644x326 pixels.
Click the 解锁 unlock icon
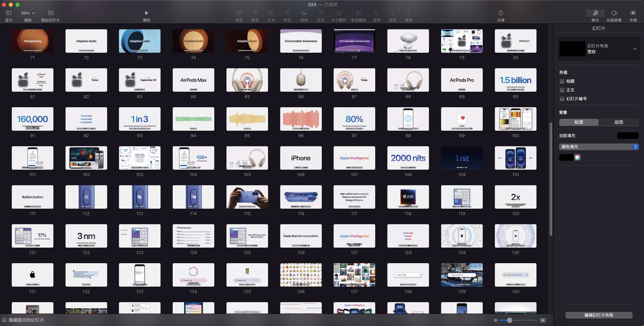coord(409,13)
